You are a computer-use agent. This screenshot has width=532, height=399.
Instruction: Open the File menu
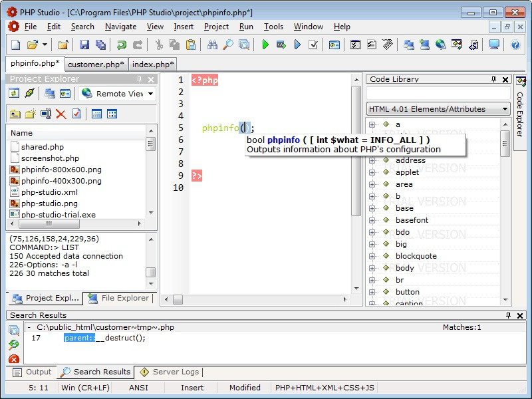[x=30, y=27]
